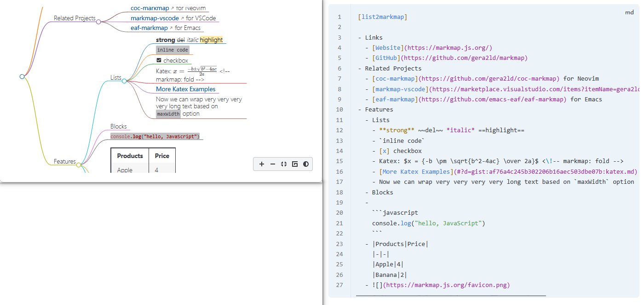The width and height of the screenshot is (644, 305).
Task: Collapse the Features node circle
Action: pyautogui.click(x=79, y=164)
